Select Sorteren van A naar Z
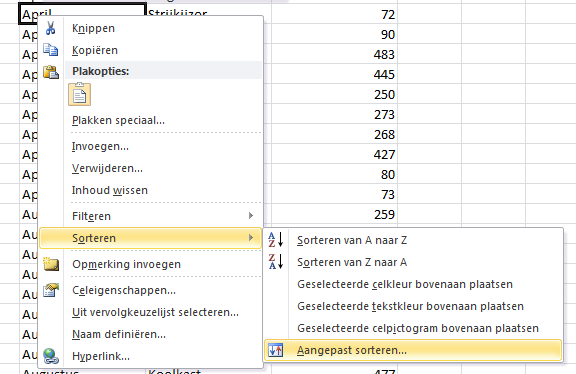This screenshot has width=576, height=374. (413, 240)
